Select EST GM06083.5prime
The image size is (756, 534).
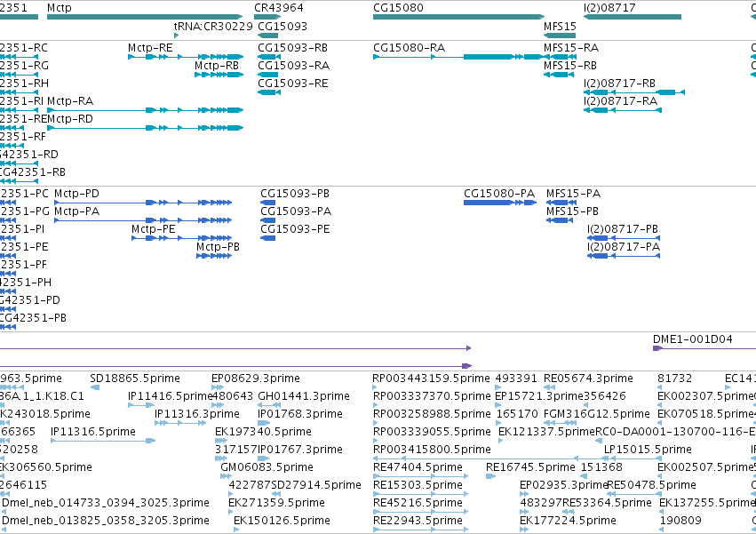coord(267,468)
